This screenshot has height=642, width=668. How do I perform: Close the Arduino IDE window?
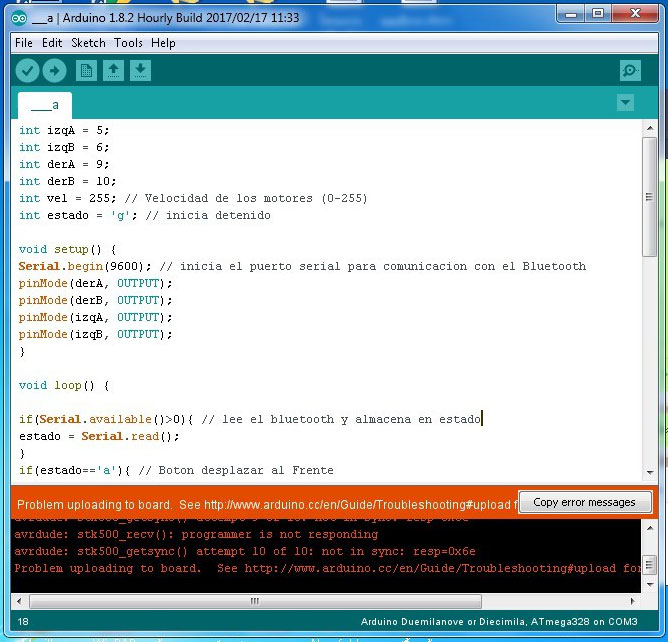(635, 14)
